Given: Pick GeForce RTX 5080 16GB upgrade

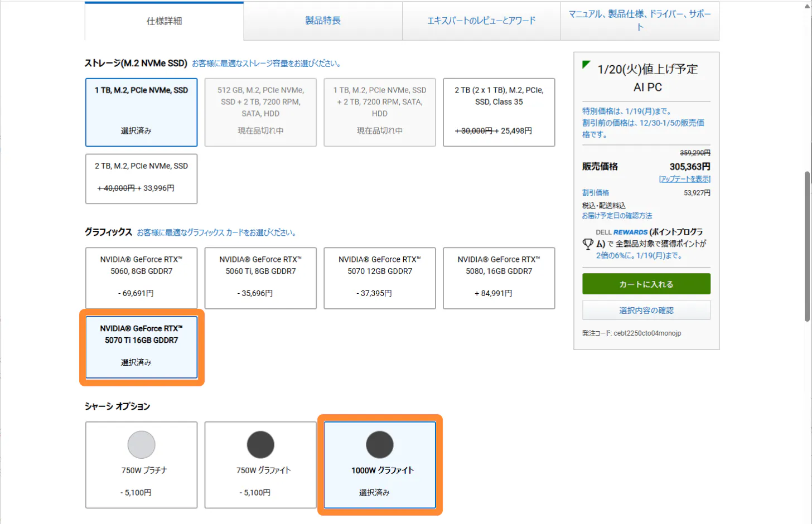Looking at the screenshot, I should coord(499,278).
